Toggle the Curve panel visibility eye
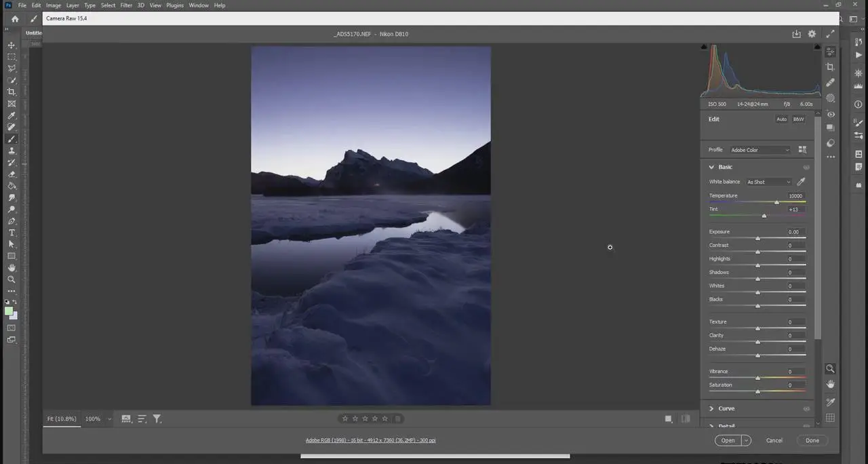This screenshot has height=464, width=868. [x=806, y=408]
